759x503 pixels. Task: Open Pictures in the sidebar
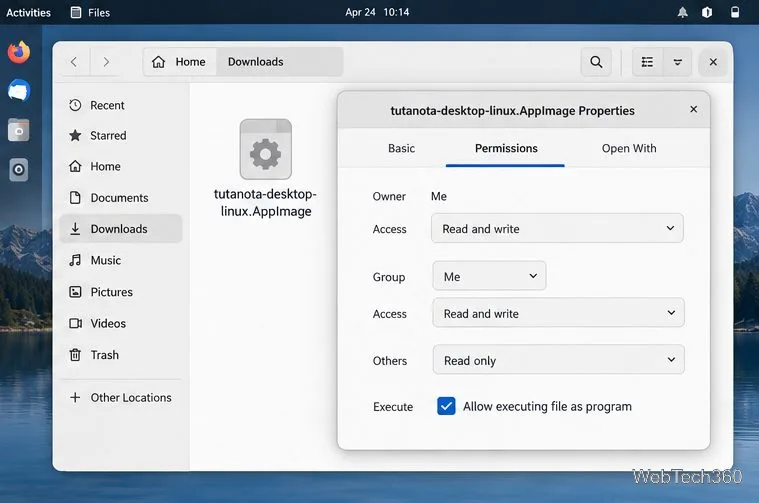121,292
